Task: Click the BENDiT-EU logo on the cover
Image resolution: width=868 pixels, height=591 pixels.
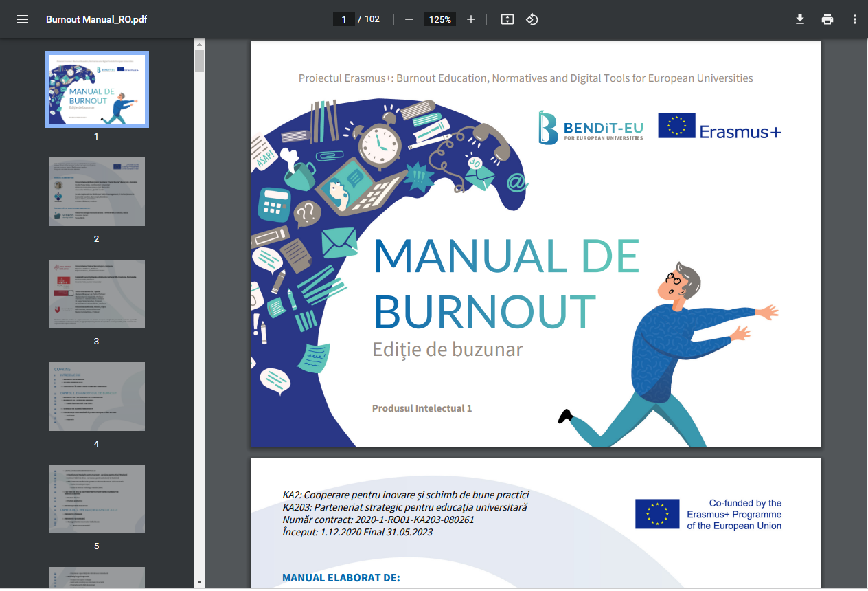Action: click(x=591, y=128)
